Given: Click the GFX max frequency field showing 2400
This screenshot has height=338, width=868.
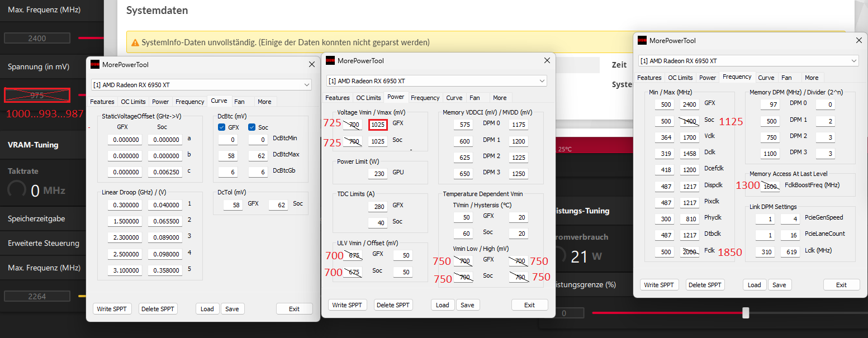Looking at the screenshot, I should [690, 104].
